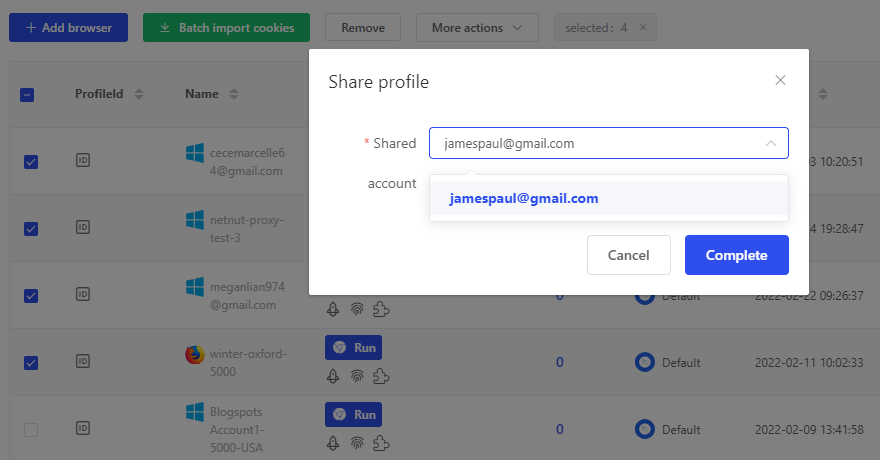This screenshot has height=460, width=880.
Task: Click rocket icon in meganlian974 row
Action: pos(334,309)
